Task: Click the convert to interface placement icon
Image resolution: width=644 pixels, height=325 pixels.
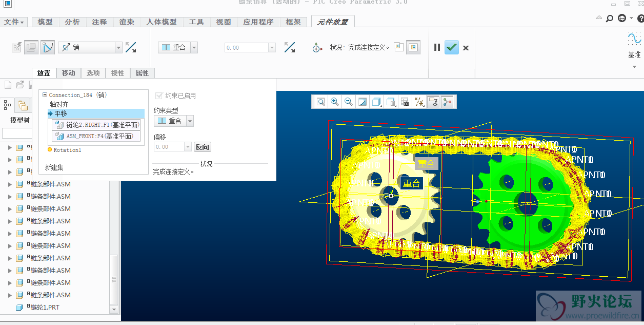Action: [17, 47]
